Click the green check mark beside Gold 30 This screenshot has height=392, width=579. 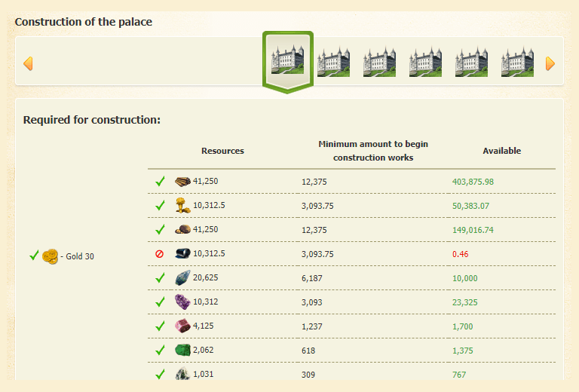click(x=34, y=255)
